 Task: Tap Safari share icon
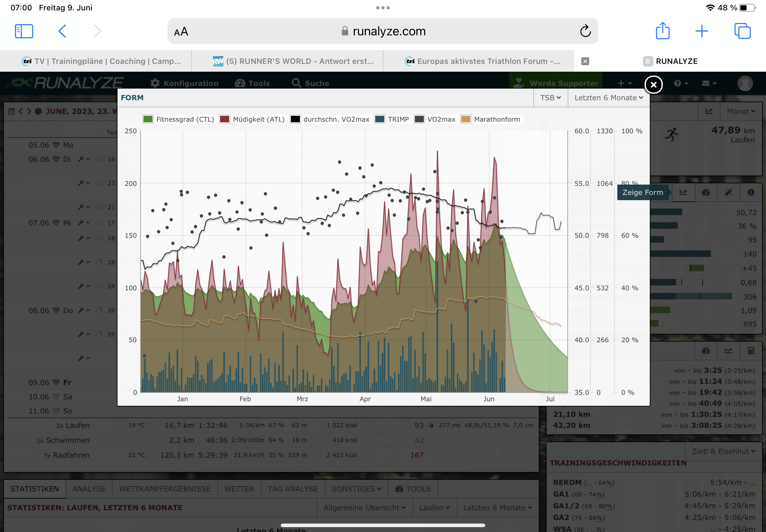pyautogui.click(x=662, y=31)
